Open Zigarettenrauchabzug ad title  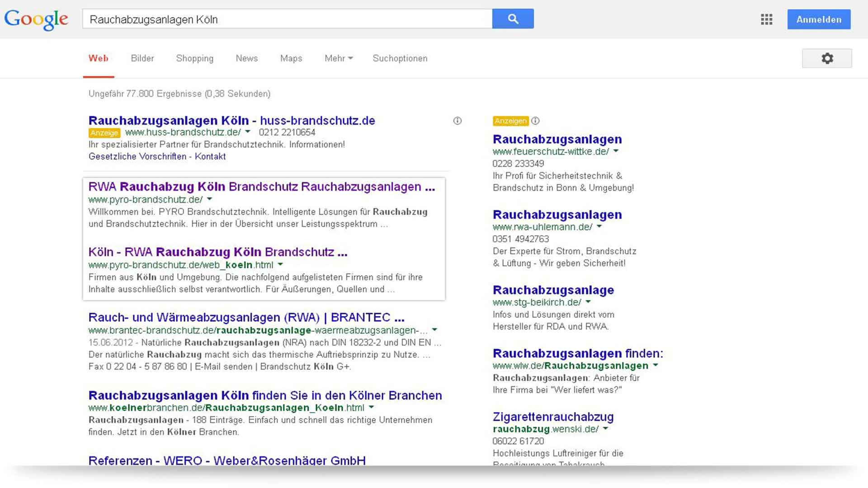pyautogui.click(x=553, y=417)
